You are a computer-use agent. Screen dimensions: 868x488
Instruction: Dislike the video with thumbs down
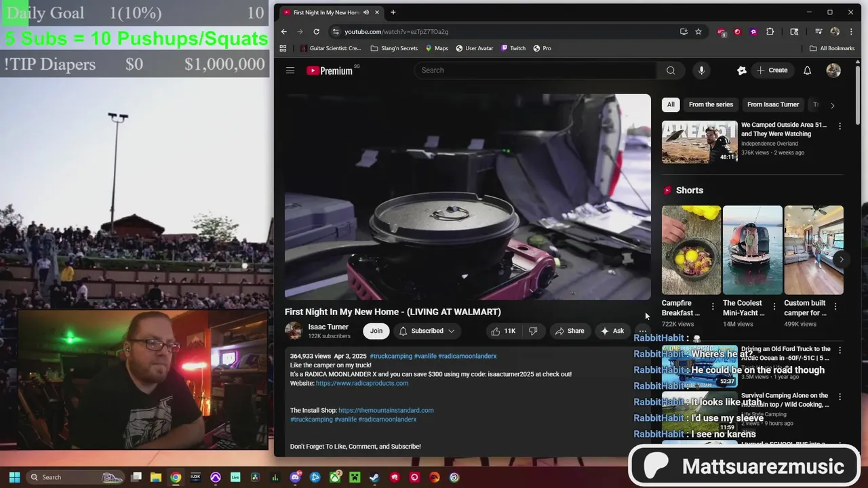click(x=533, y=331)
